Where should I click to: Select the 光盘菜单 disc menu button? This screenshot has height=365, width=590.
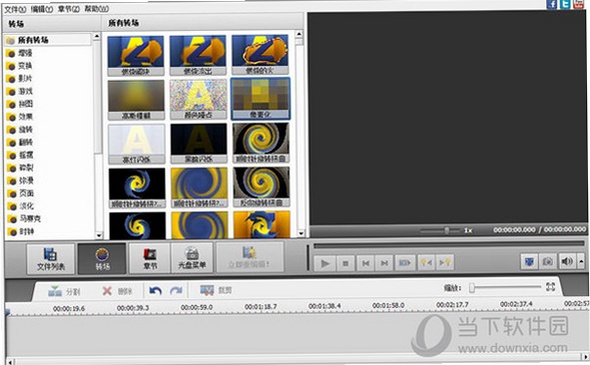(x=192, y=258)
